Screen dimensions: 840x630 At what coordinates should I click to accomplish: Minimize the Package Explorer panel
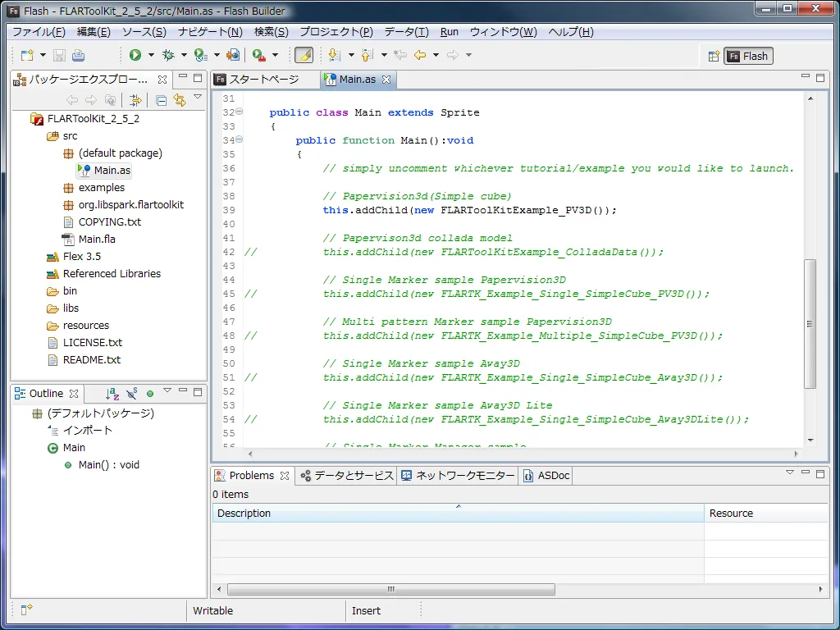point(183,78)
